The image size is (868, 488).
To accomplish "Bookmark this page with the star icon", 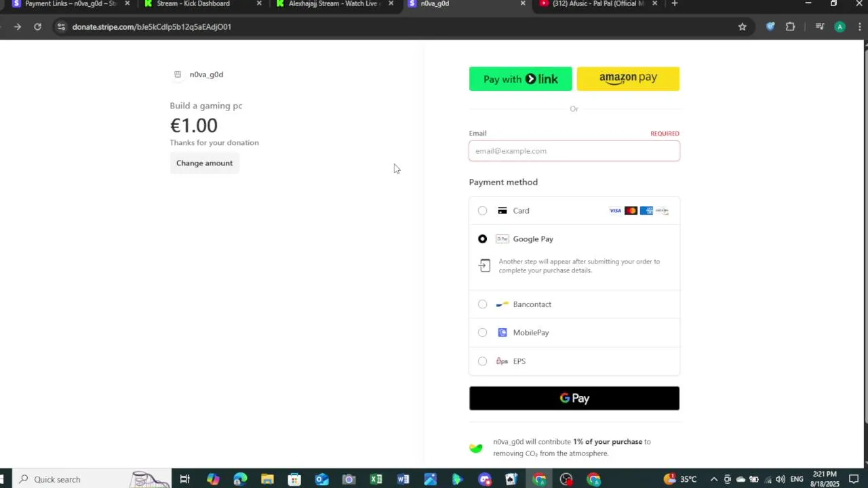I will point(742,26).
